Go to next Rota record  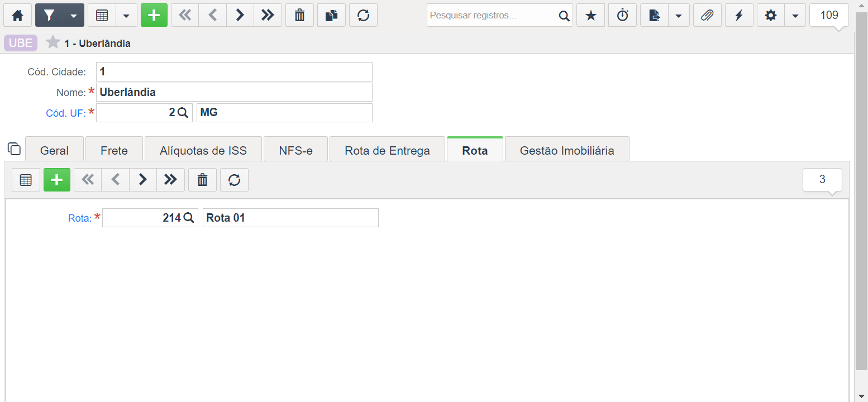143,180
